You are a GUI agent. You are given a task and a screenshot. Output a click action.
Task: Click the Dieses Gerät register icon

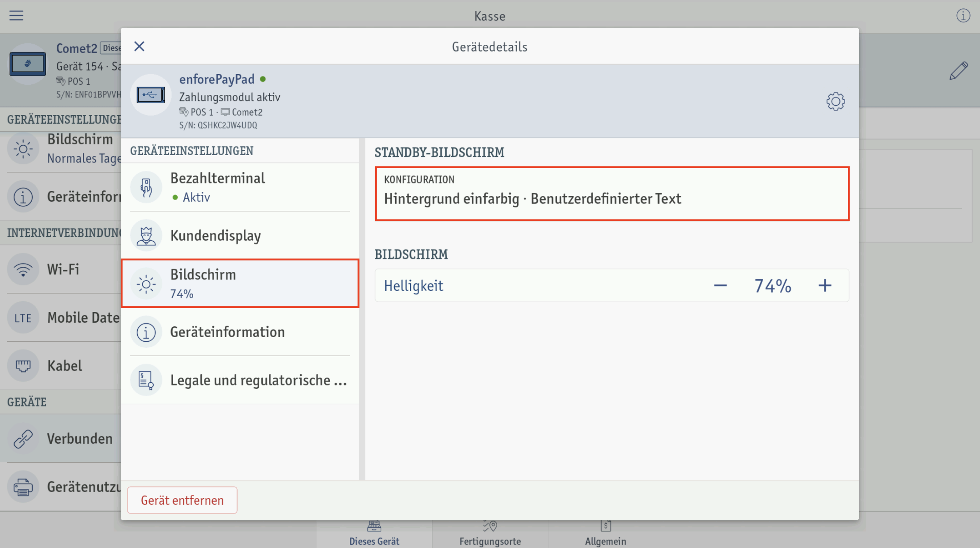[x=374, y=526]
